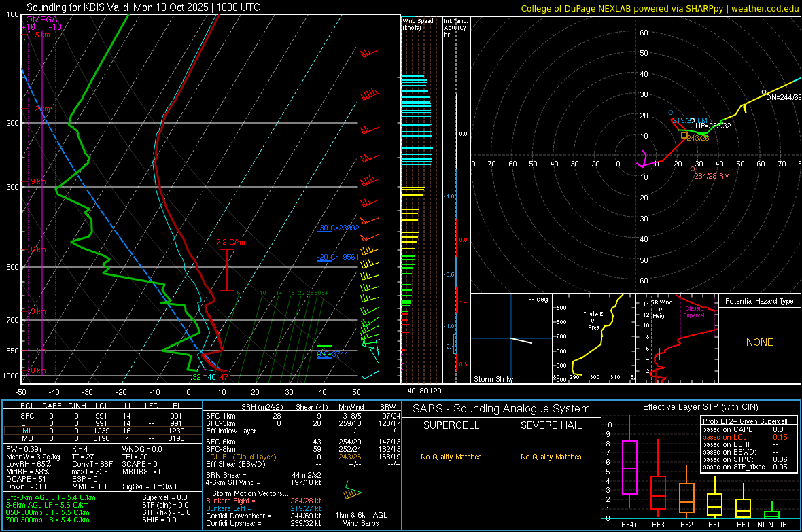Click the ConvT = 86F value
The image size is (802, 532).
92,464
